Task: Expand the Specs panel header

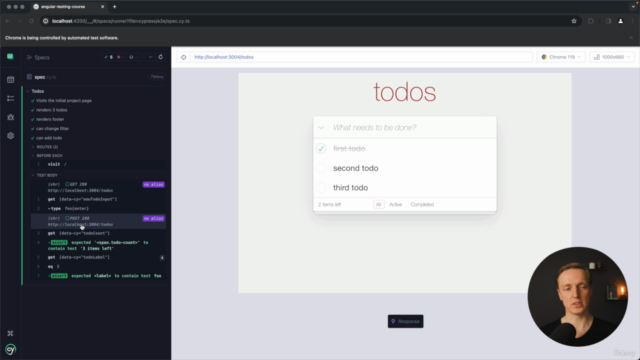Action: point(38,57)
